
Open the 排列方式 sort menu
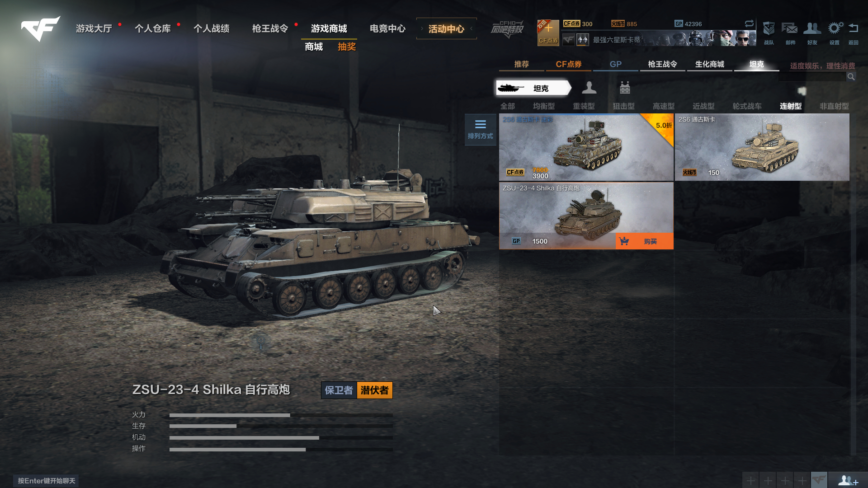coord(480,129)
